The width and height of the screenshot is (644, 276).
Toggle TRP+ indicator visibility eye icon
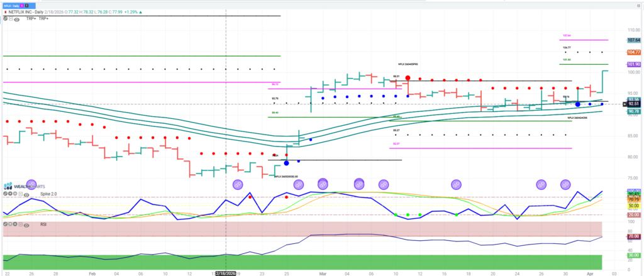(x=17, y=19)
